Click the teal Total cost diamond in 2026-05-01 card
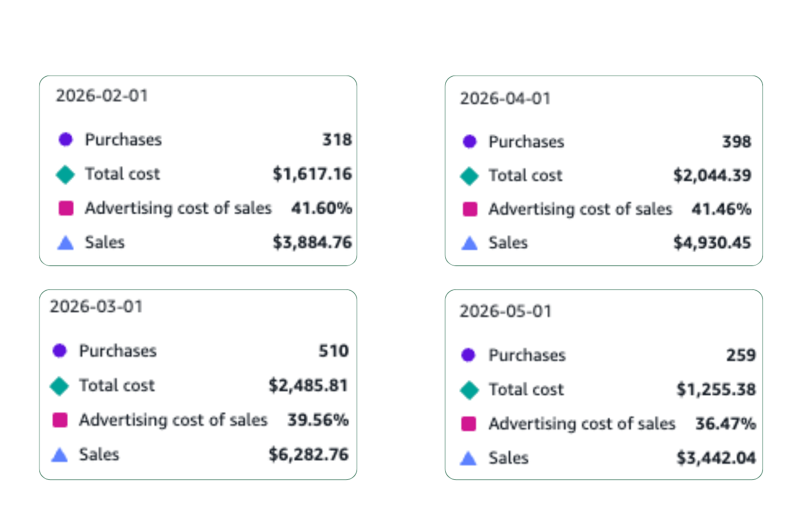Viewport: 798px width, 532px height. [x=469, y=390]
